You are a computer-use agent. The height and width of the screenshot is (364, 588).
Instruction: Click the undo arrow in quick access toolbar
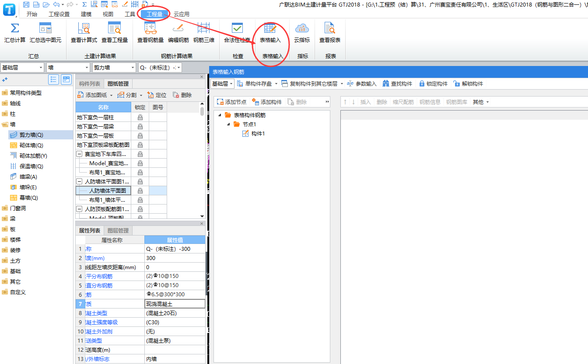point(56,4)
